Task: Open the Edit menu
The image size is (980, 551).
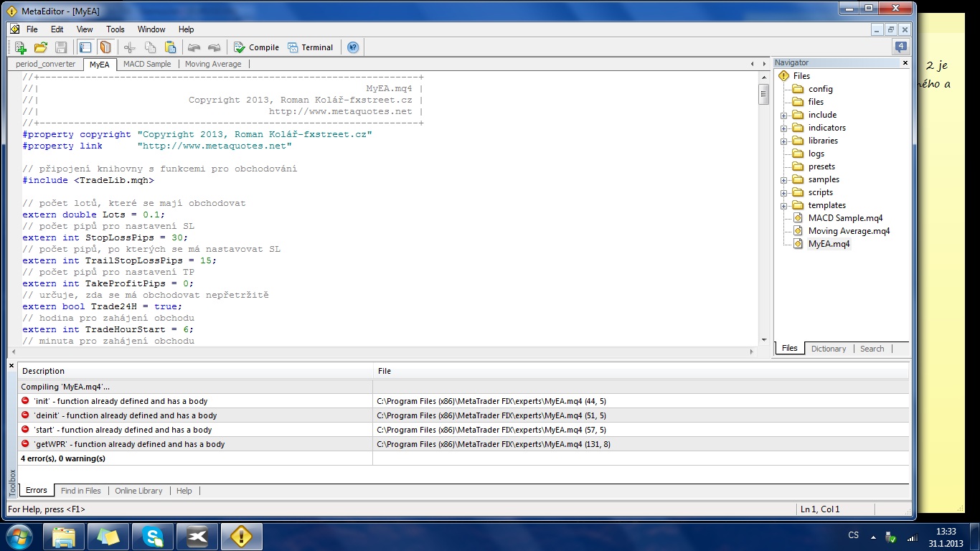Action: pyautogui.click(x=57, y=29)
